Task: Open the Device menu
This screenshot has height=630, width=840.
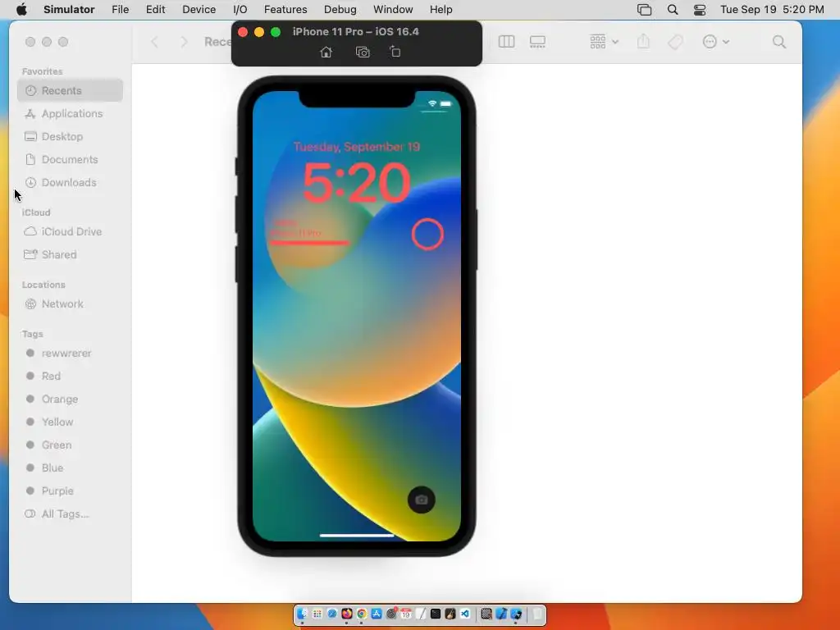Action: pyautogui.click(x=199, y=10)
